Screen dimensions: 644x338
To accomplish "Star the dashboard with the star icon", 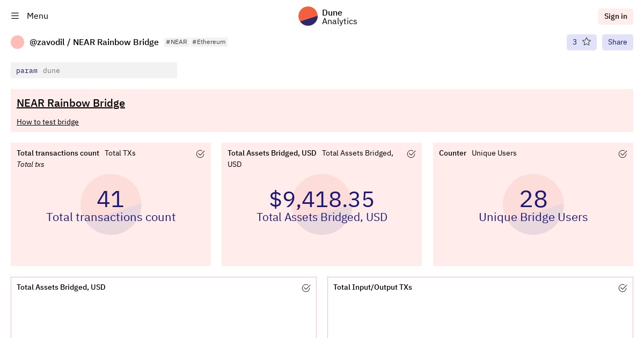I will pos(587,42).
